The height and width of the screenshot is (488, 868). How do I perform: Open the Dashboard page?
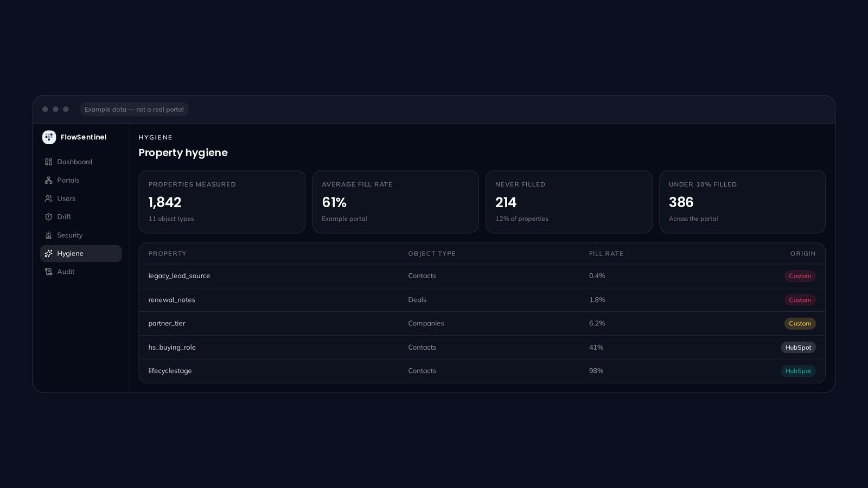(x=81, y=162)
